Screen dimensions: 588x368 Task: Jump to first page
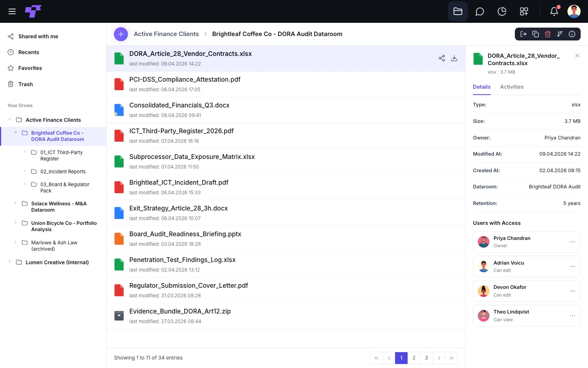(x=376, y=358)
